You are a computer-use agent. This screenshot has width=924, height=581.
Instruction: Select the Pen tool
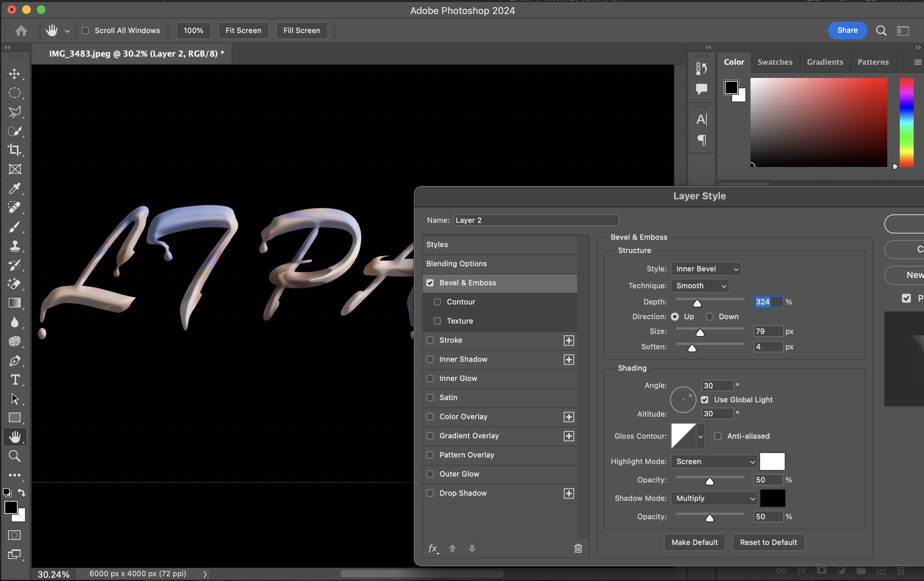click(15, 361)
